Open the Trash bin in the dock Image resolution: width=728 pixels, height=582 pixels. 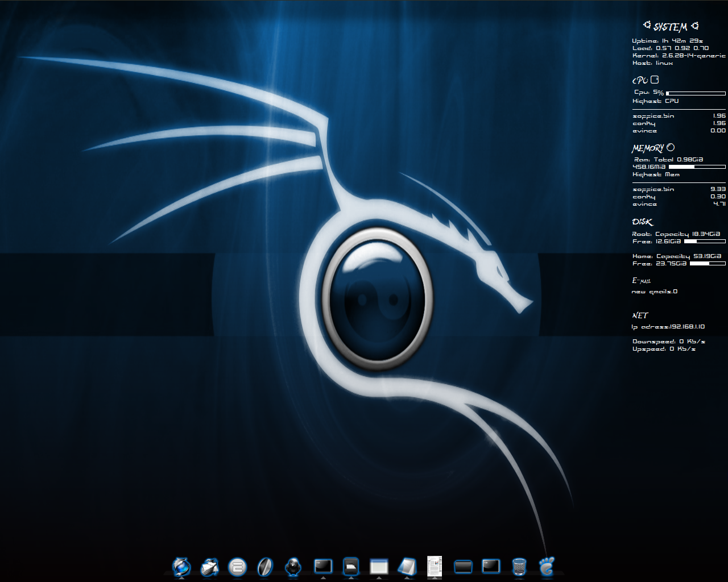(519, 566)
